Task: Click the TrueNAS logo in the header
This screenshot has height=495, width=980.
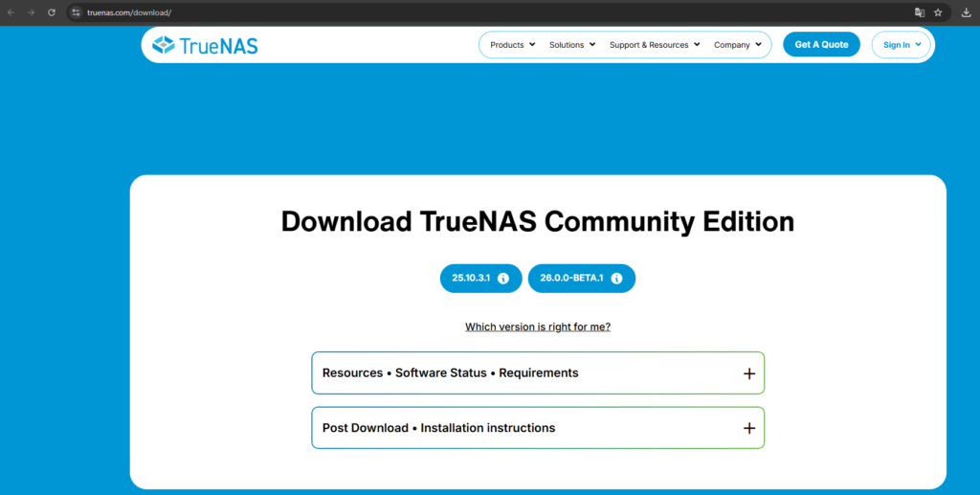Action: tap(205, 45)
